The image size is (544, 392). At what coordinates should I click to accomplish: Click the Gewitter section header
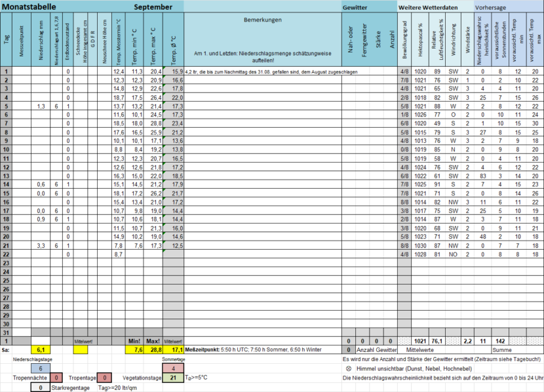click(370, 7)
